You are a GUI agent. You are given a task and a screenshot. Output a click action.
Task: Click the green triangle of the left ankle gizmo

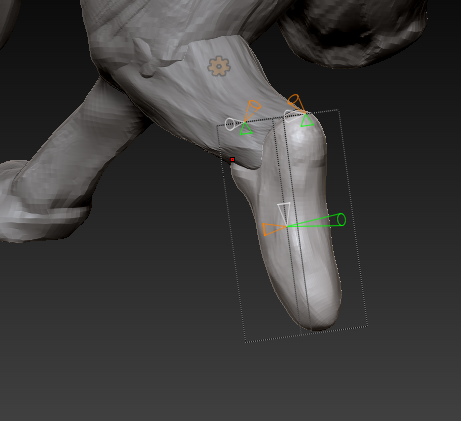(246, 129)
